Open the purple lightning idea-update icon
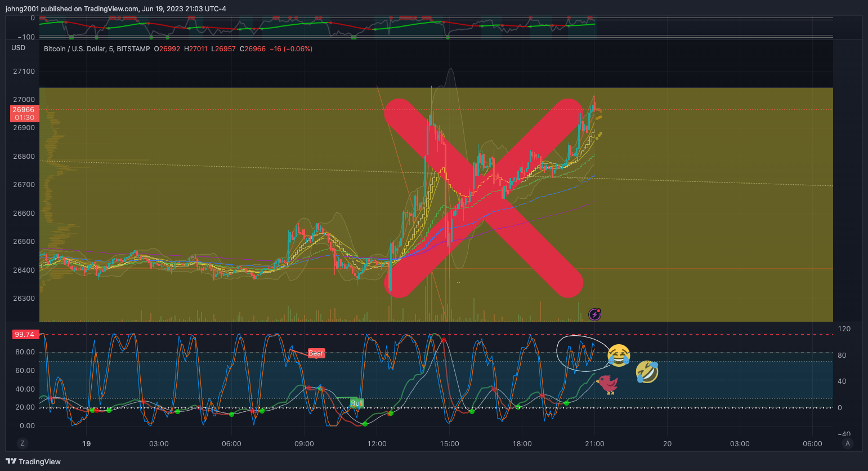The image size is (868, 471). 594,314
